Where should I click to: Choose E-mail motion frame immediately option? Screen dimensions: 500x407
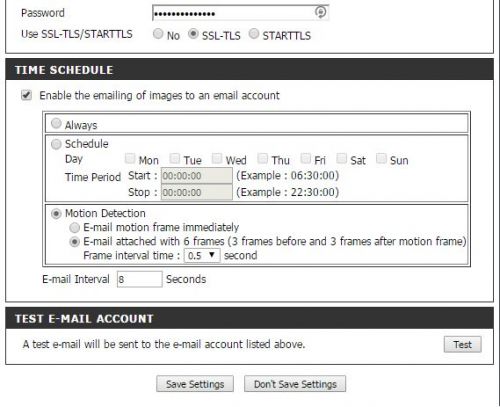(x=74, y=228)
